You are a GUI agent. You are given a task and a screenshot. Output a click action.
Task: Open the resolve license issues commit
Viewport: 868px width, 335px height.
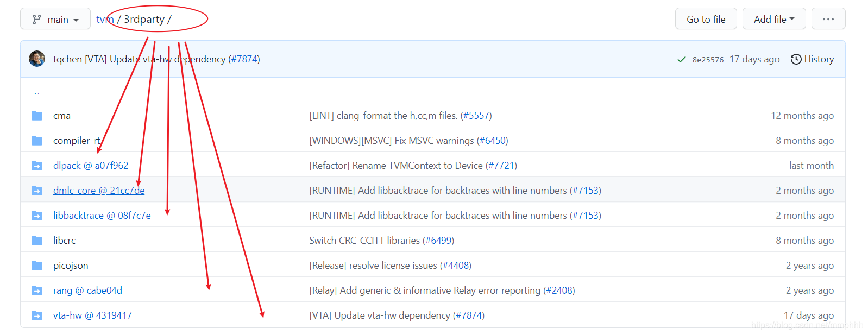(x=373, y=266)
